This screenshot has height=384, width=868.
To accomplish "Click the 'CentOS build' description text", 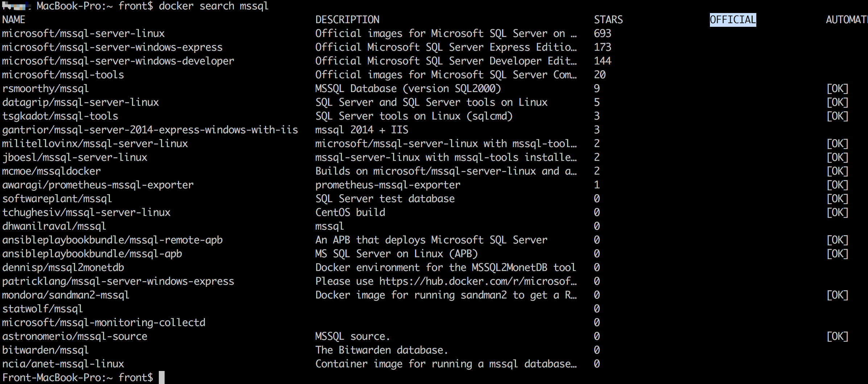I will [350, 212].
